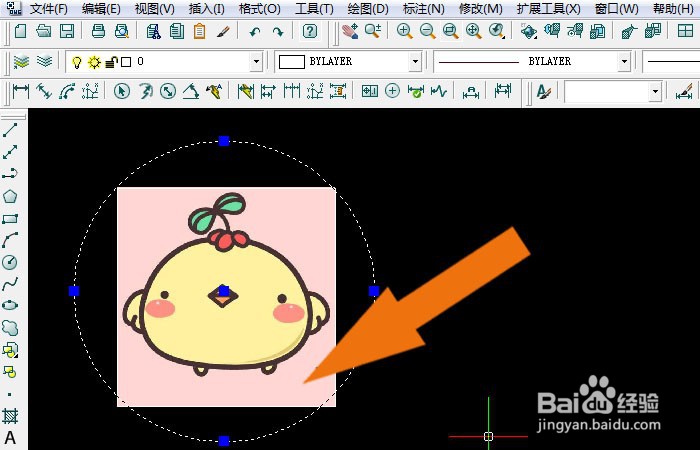Click the circle's top blue grip
Viewport: 700px width, 450px height.
coord(224,141)
